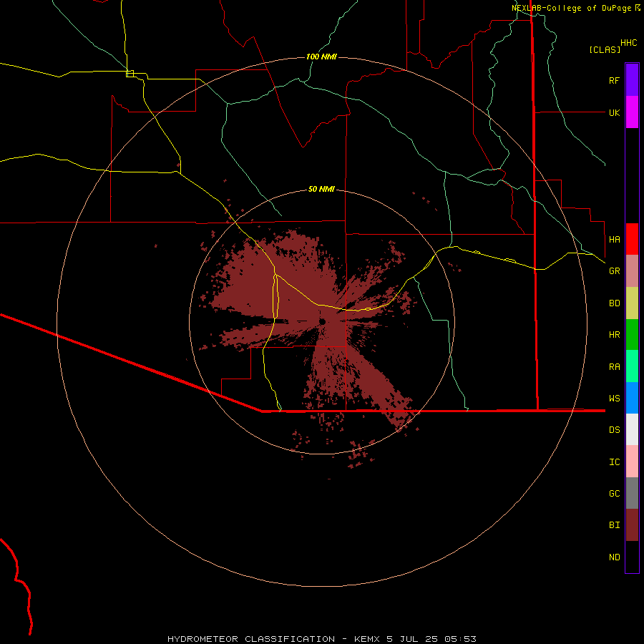Click the RA legend label
644x644 pixels.
click(614, 366)
